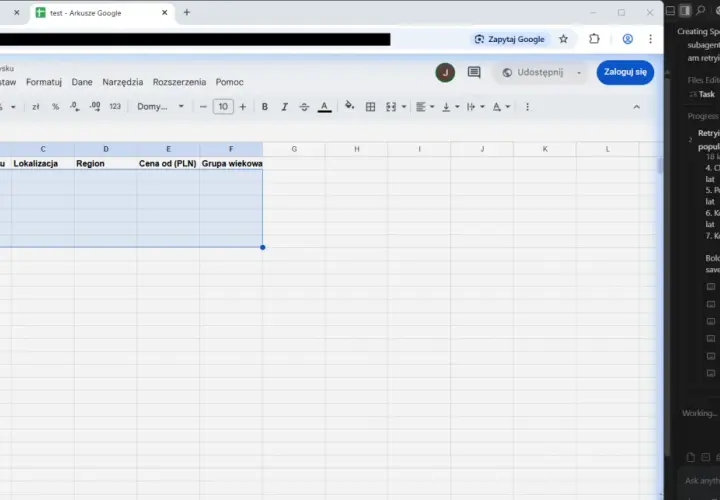Viewport: 720px width, 500px height.
Task: Decrease decimal places
Action: click(x=75, y=107)
